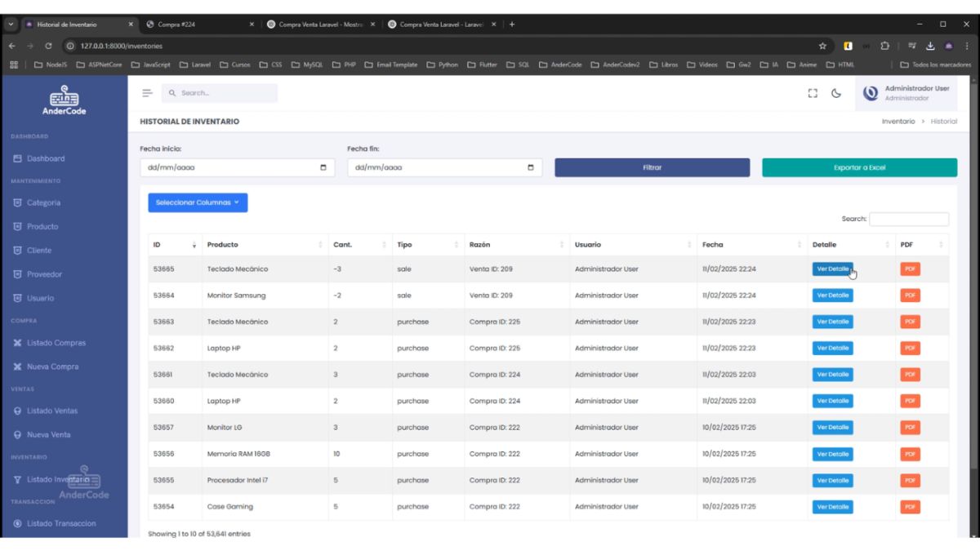Click the Filtrar button

point(652,167)
